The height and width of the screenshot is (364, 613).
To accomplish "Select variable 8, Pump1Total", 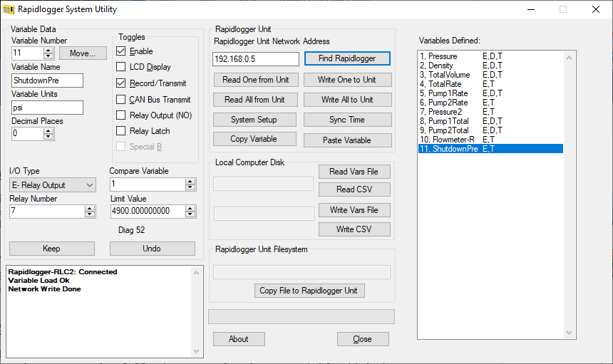I will [490, 121].
